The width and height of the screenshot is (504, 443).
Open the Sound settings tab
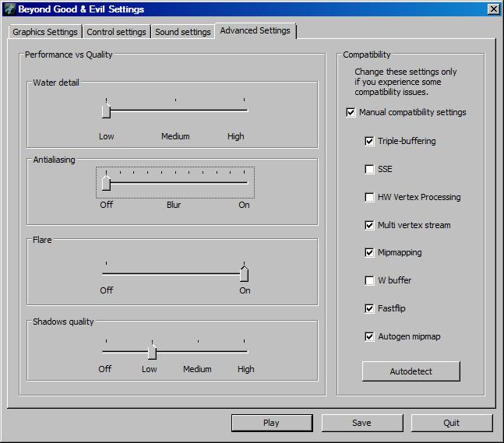(183, 32)
